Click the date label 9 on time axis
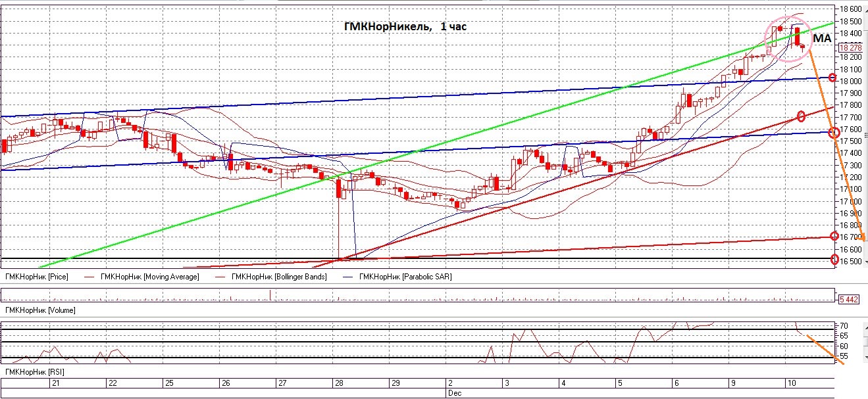Screen dimensions: 868x399 [733, 383]
